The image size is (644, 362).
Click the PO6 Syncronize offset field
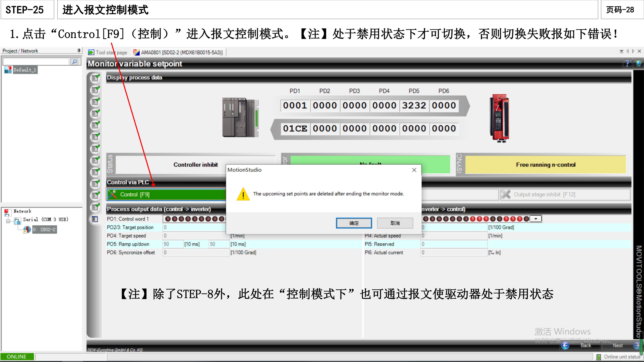pyautogui.click(x=196, y=253)
